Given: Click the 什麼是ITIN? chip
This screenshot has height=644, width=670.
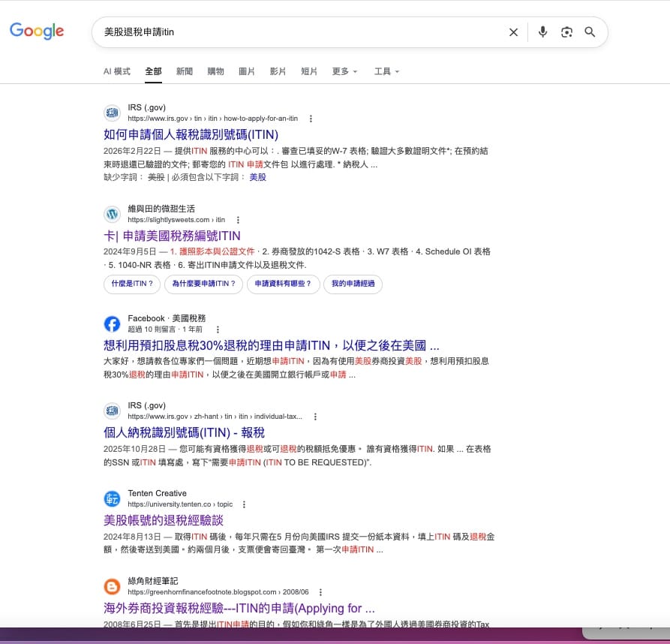Looking at the screenshot, I should [132, 284].
